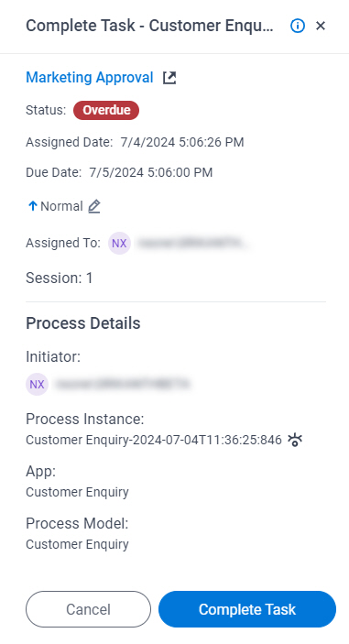Click the Due Date value
Screen dimensions: 349x644
coord(151,172)
